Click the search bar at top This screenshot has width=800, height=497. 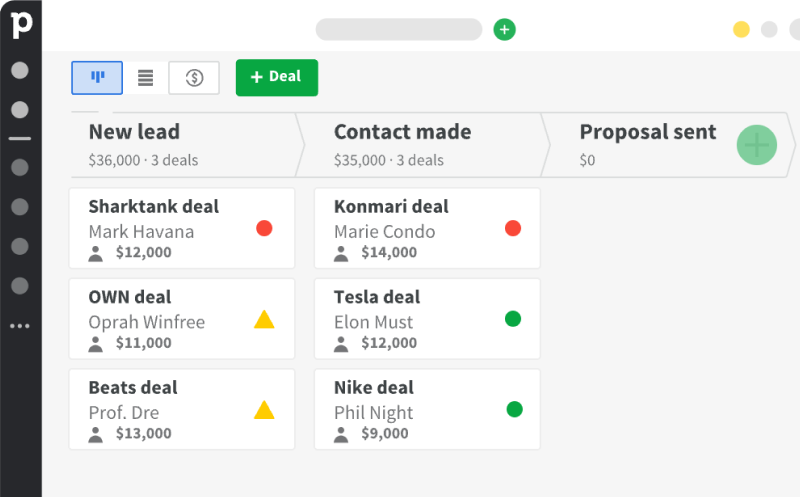[x=398, y=30]
